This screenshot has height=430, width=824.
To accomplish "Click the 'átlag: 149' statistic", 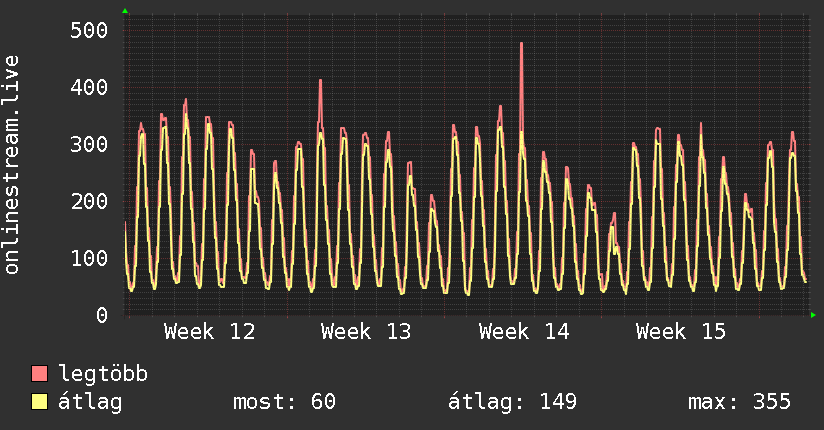I will [x=512, y=402].
